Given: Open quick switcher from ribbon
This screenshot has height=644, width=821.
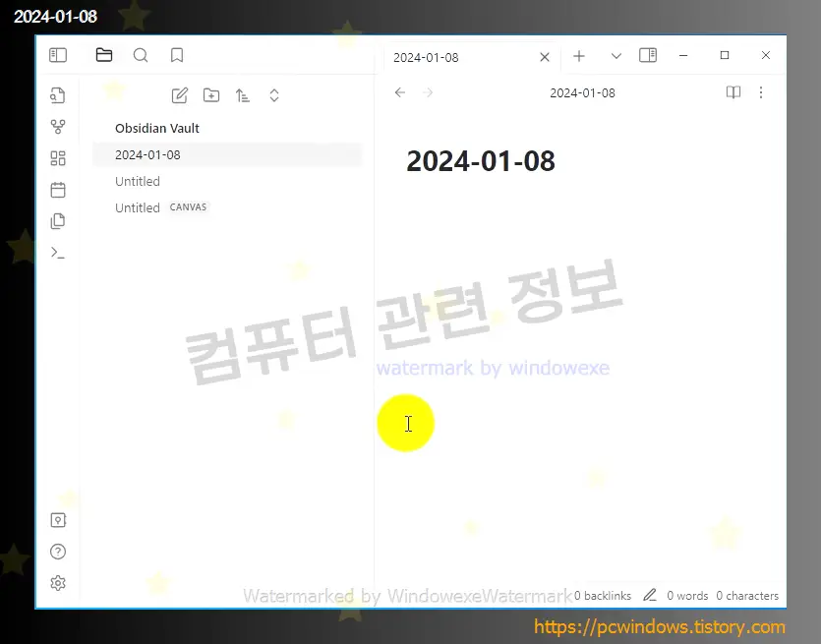Looking at the screenshot, I should (58, 95).
